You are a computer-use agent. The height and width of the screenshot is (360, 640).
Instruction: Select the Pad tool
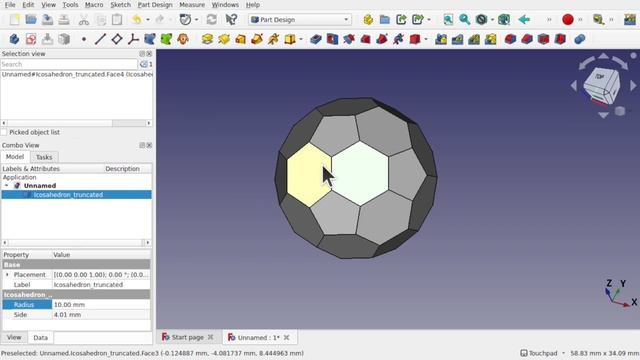coord(207,39)
